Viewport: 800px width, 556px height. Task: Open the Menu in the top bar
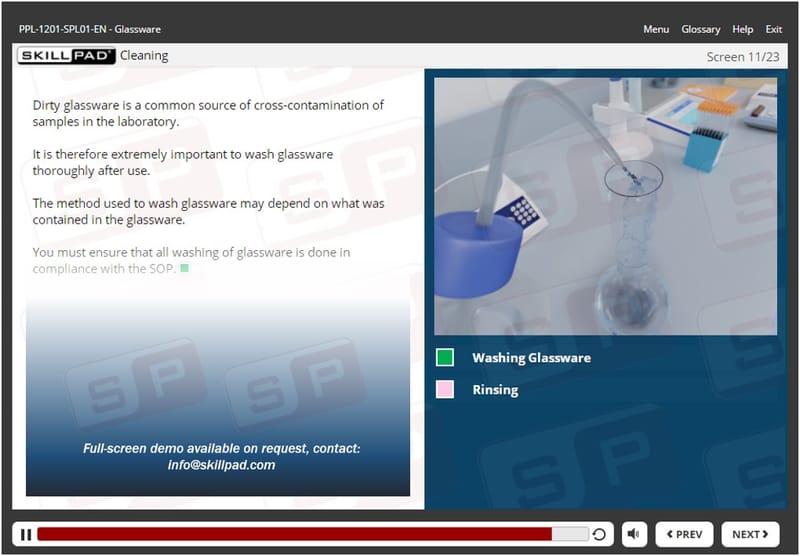point(656,29)
